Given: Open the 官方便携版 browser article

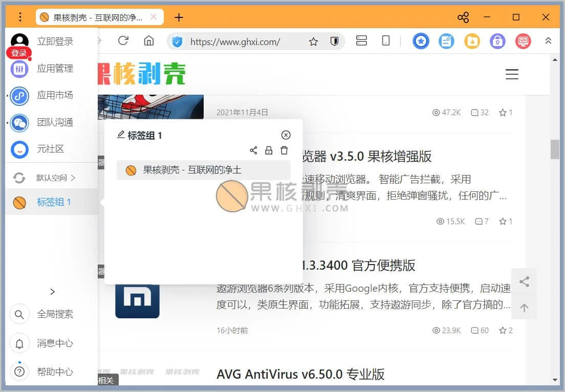Looking at the screenshot, I should click(359, 265).
